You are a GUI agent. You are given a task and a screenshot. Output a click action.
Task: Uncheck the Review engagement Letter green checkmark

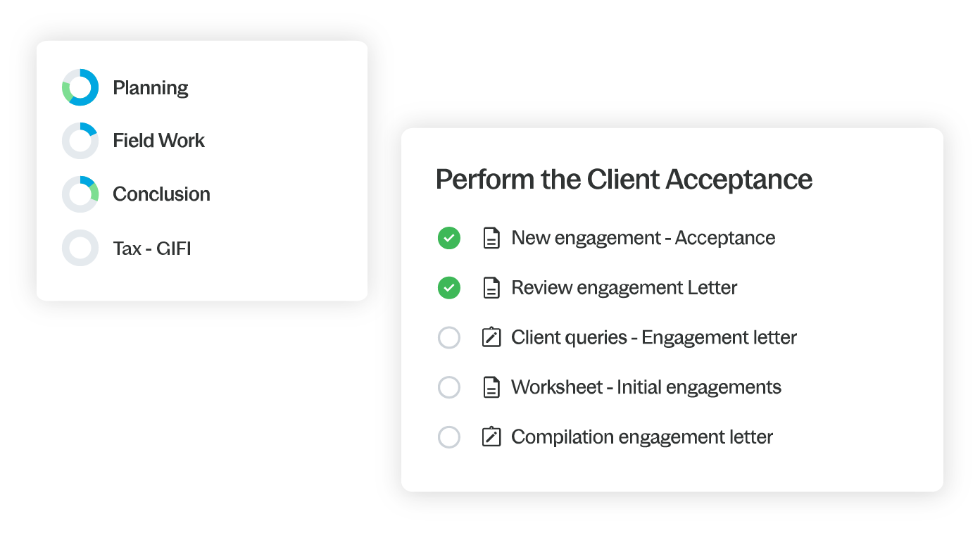coord(449,288)
